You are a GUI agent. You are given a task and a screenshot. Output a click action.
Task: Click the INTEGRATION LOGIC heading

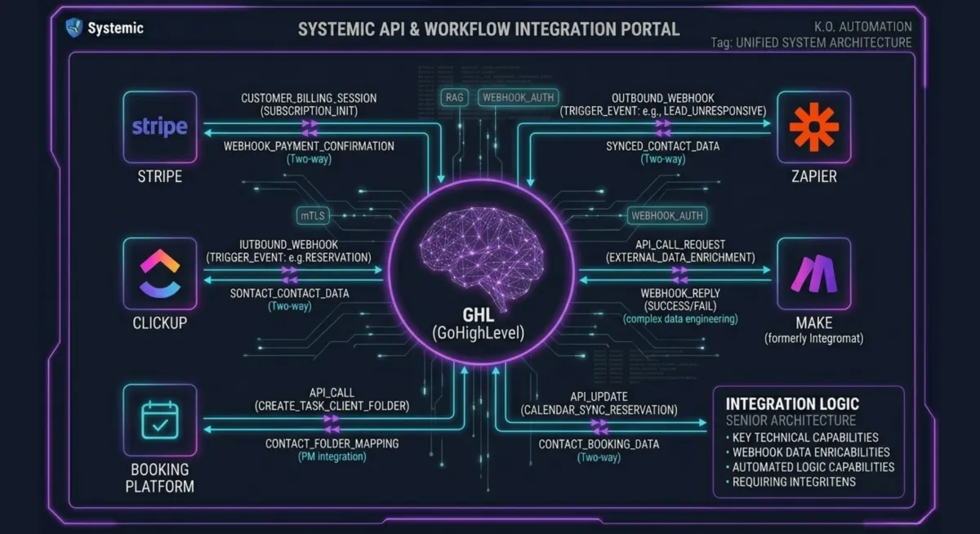click(x=792, y=404)
